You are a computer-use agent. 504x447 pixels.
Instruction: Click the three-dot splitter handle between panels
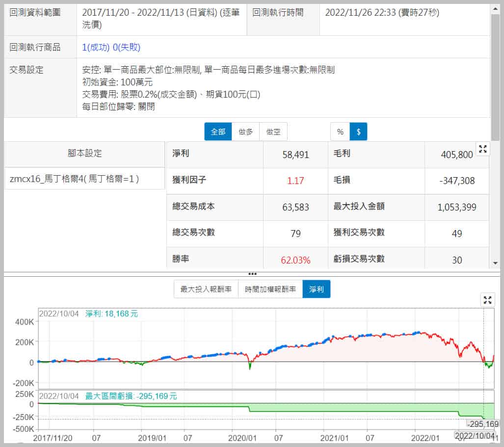point(252,274)
